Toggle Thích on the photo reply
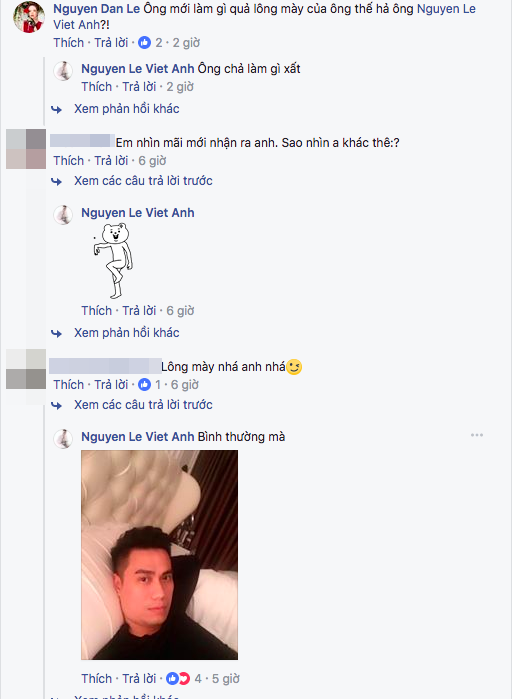The width and height of the screenshot is (512, 699). (x=96, y=678)
